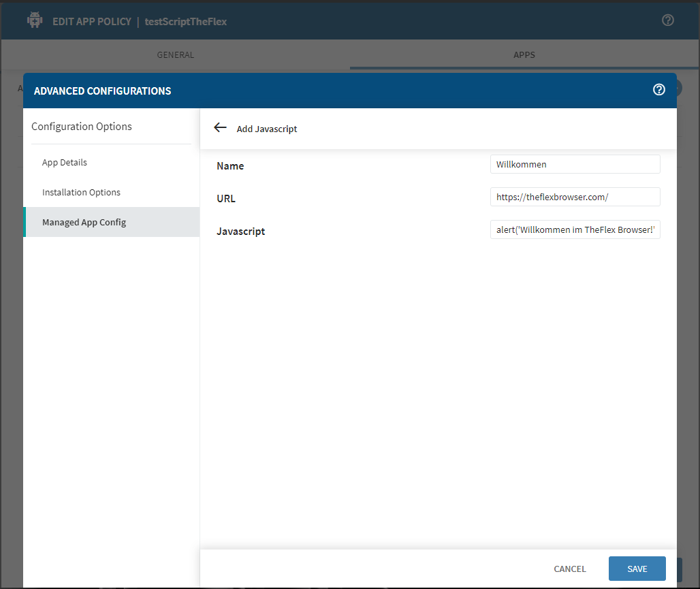Click Advanced Configurations help question mark icon

tap(658, 90)
